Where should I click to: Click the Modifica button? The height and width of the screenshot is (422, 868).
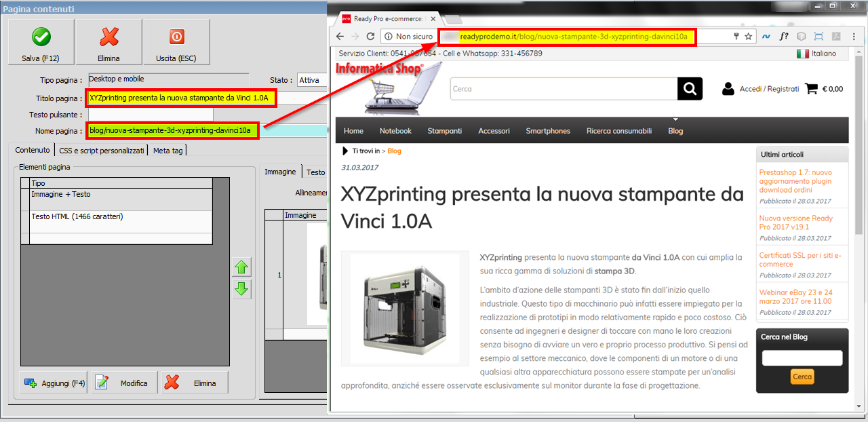coord(125,383)
